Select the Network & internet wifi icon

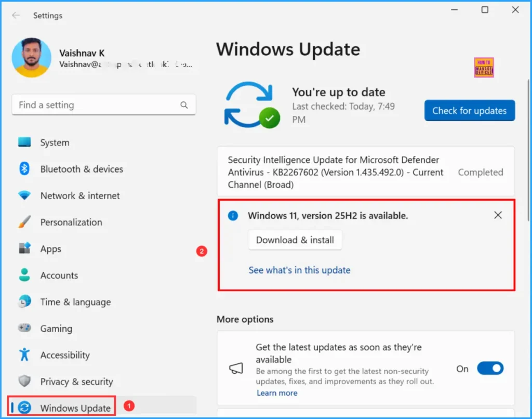(24, 196)
